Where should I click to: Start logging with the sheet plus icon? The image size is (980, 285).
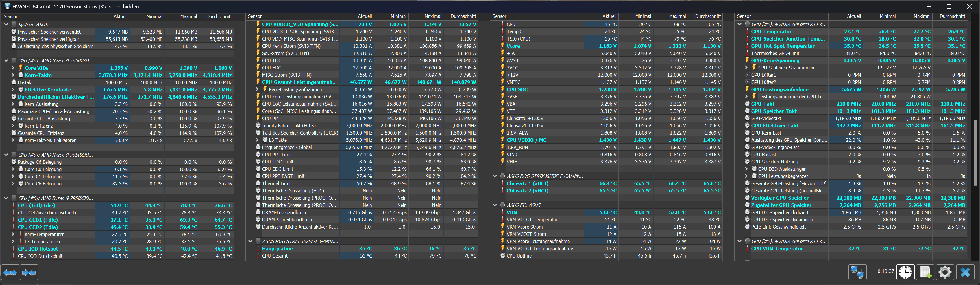tap(925, 272)
